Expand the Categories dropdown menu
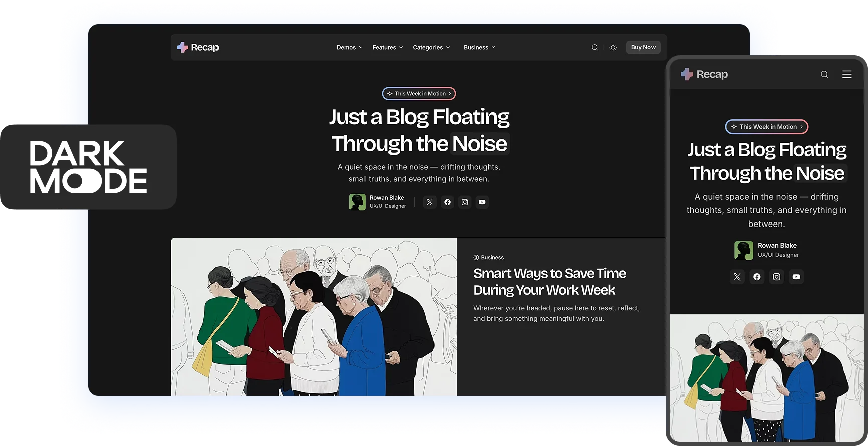 (431, 48)
